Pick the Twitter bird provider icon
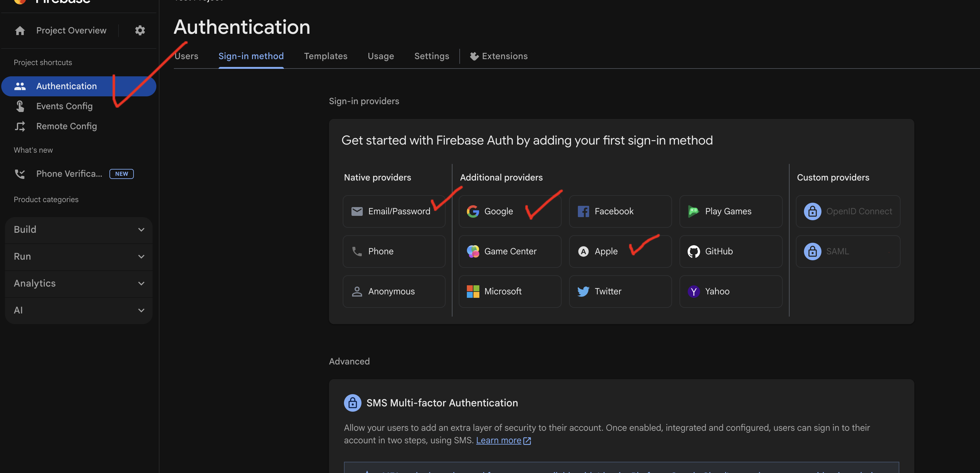The image size is (980, 473). [583, 292]
